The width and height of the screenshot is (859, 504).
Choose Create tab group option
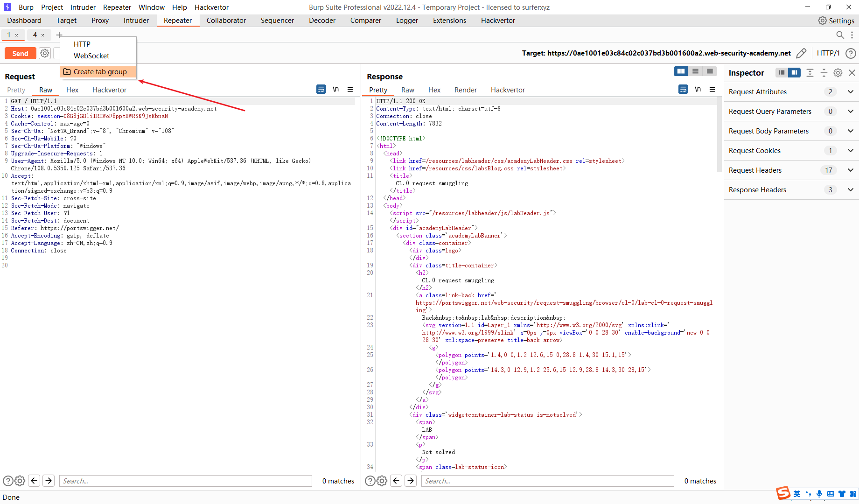pos(98,72)
